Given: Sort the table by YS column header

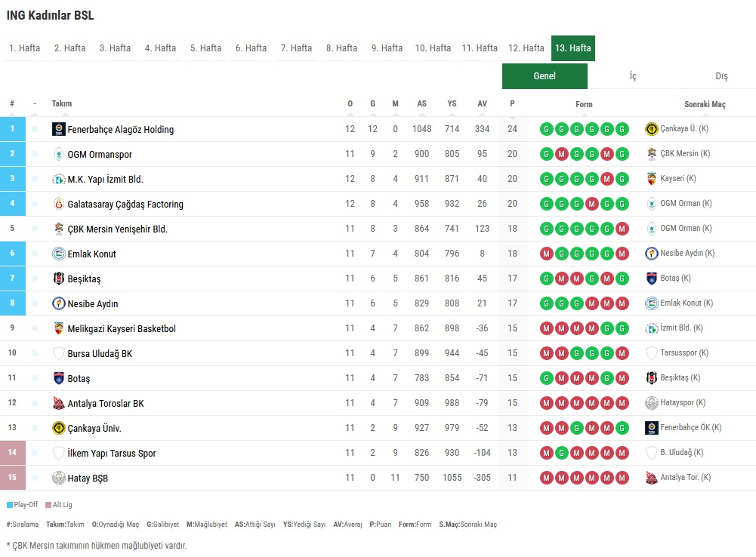Looking at the screenshot, I should pos(452,103).
